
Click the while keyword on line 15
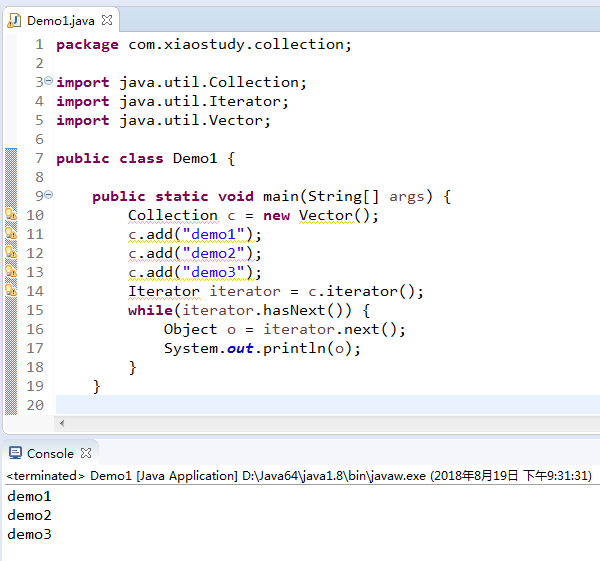tap(150, 310)
